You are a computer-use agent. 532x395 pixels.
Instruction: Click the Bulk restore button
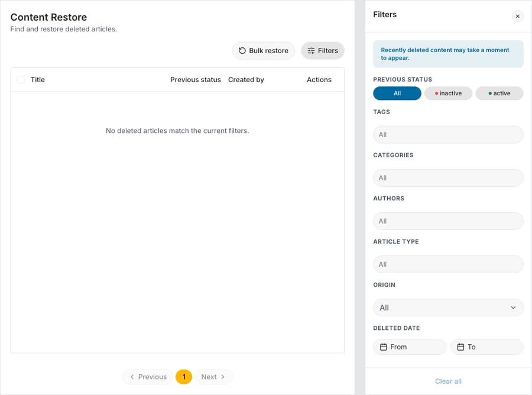tap(263, 51)
